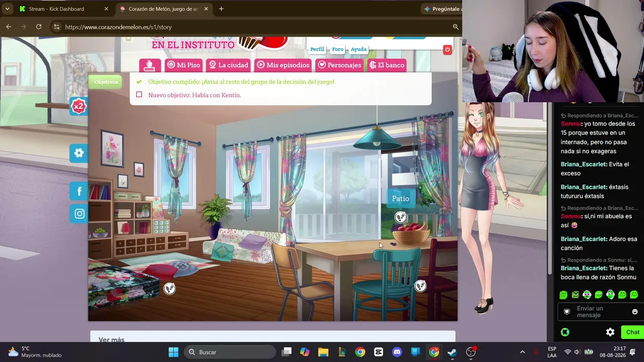Click the navigation marker near the floor cushions
Screen dimensions: 644x362
[x=170, y=288]
